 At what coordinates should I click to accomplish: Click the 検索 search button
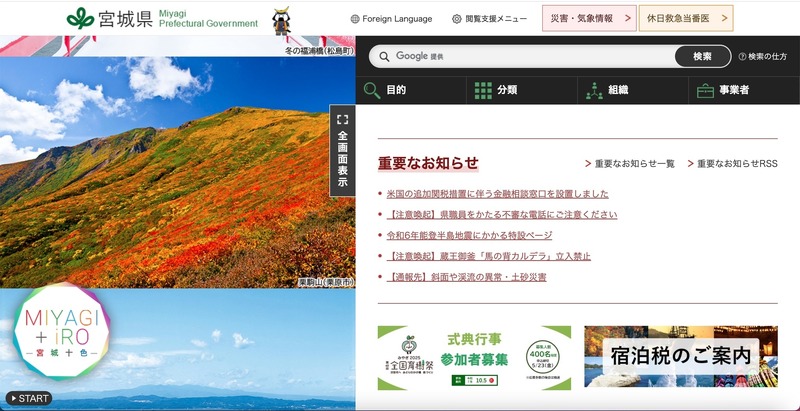(x=702, y=56)
